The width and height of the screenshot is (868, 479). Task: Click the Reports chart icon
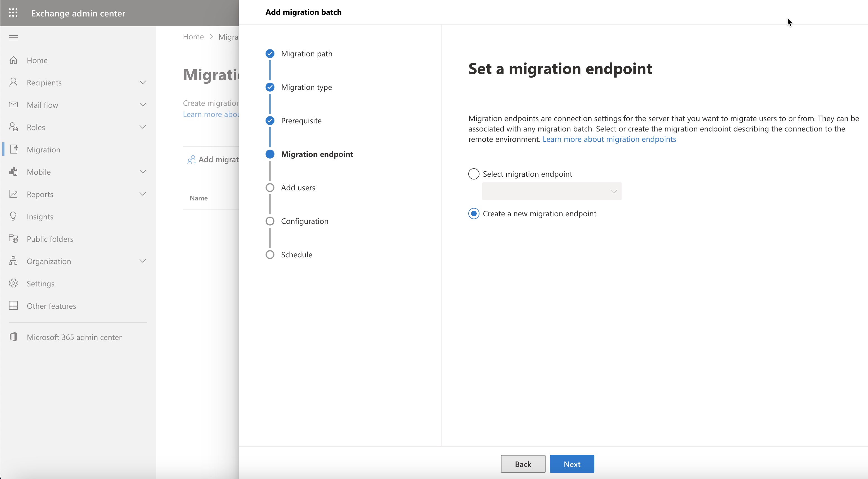coord(13,194)
